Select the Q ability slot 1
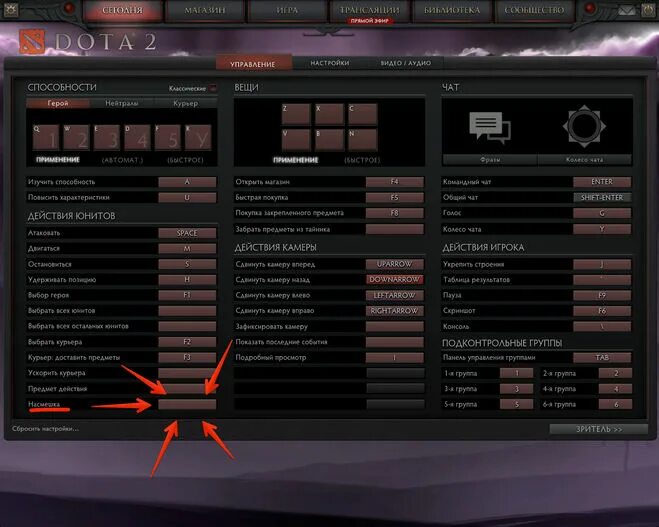 point(46,137)
